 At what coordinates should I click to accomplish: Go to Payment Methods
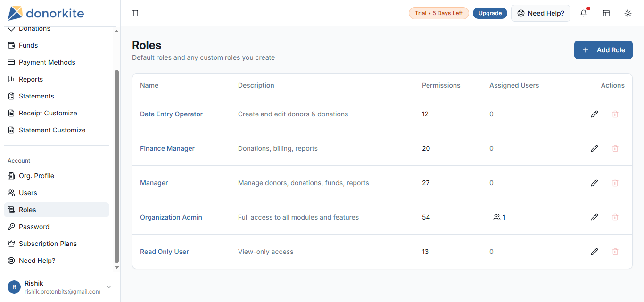(x=57, y=62)
